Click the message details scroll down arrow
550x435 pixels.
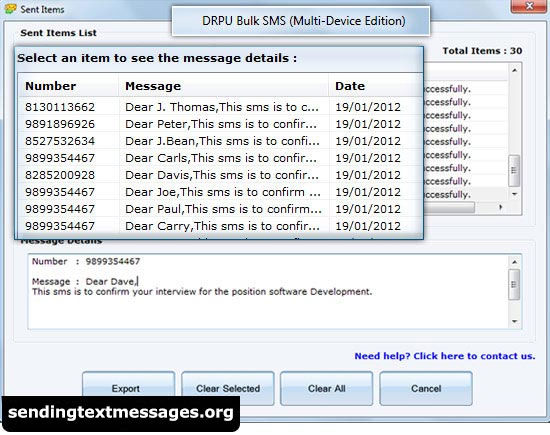pyautogui.click(x=514, y=321)
